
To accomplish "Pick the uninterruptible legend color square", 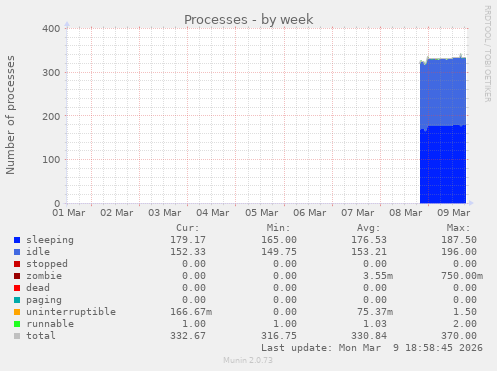I will click(x=17, y=312).
